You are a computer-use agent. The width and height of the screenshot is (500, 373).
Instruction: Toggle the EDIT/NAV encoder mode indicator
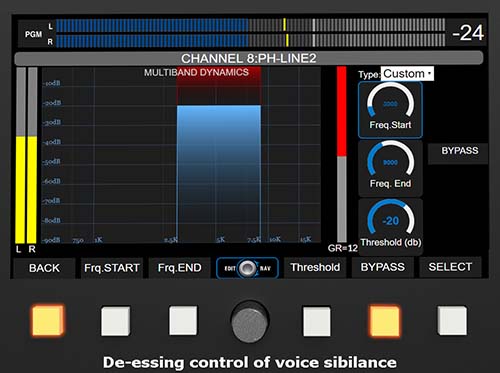[x=247, y=268]
